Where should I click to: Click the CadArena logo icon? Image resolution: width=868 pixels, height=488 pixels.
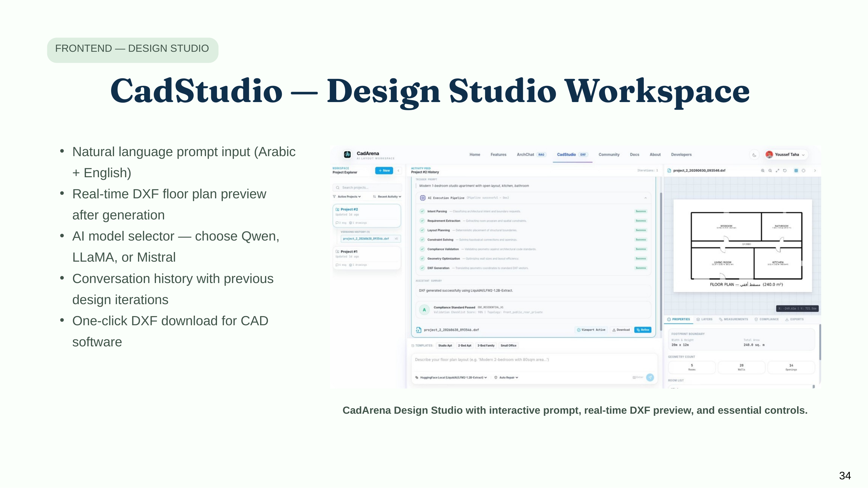[x=347, y=155]
